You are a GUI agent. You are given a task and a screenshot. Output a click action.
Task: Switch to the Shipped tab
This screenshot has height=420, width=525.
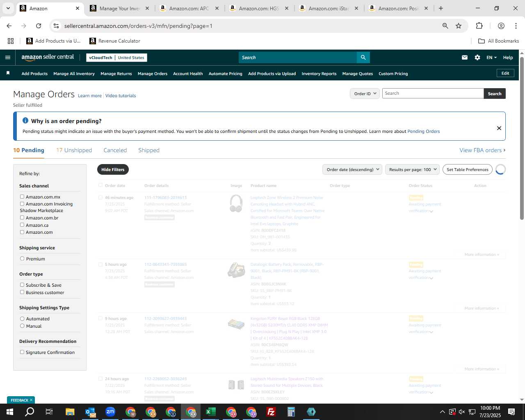point(149,150)
